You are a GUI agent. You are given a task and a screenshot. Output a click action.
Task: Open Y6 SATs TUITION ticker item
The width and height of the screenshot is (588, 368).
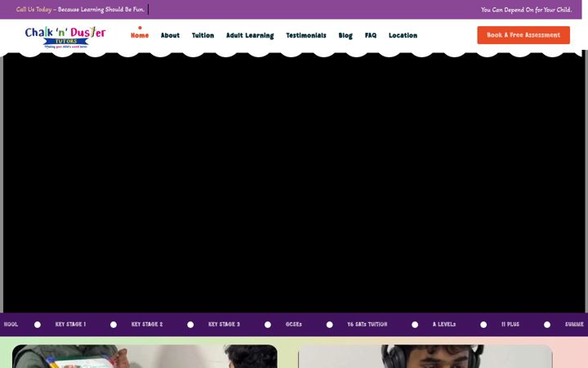coord(367,324)
